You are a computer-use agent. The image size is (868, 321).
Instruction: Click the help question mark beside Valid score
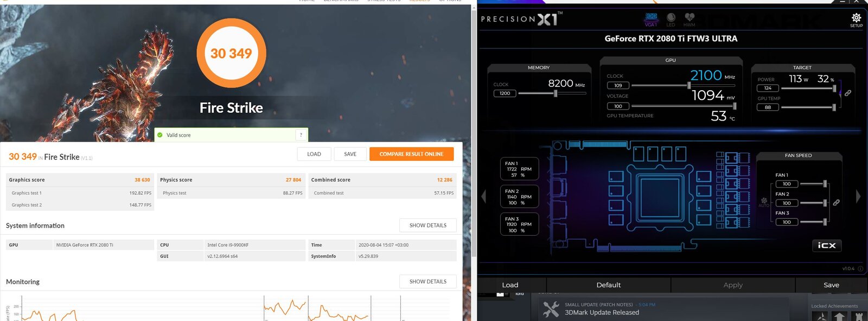(x=301, y=135)
